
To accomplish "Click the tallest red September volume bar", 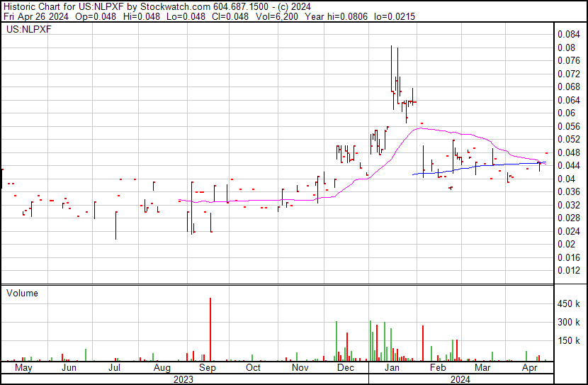I will [x=210, y=330].
